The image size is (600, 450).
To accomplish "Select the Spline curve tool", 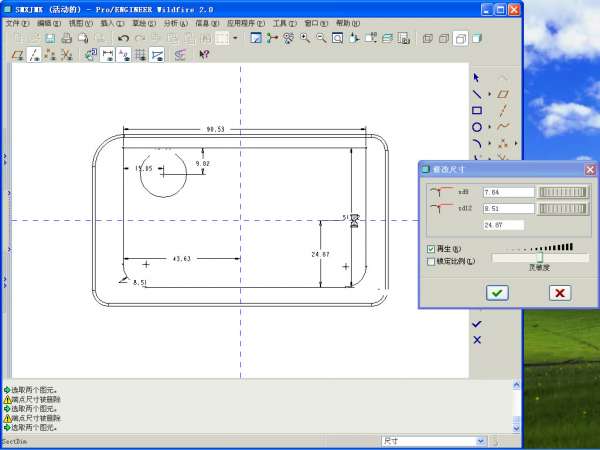I will coord(503,126).
